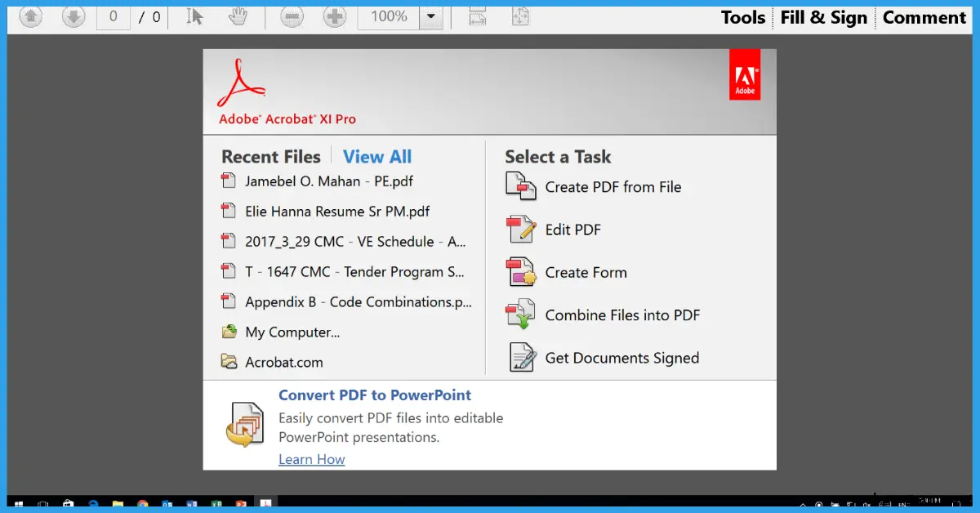The image size is (980, 513).
Task: Click the Acrobat.com folder icon
Action: (x=229, y=362)
